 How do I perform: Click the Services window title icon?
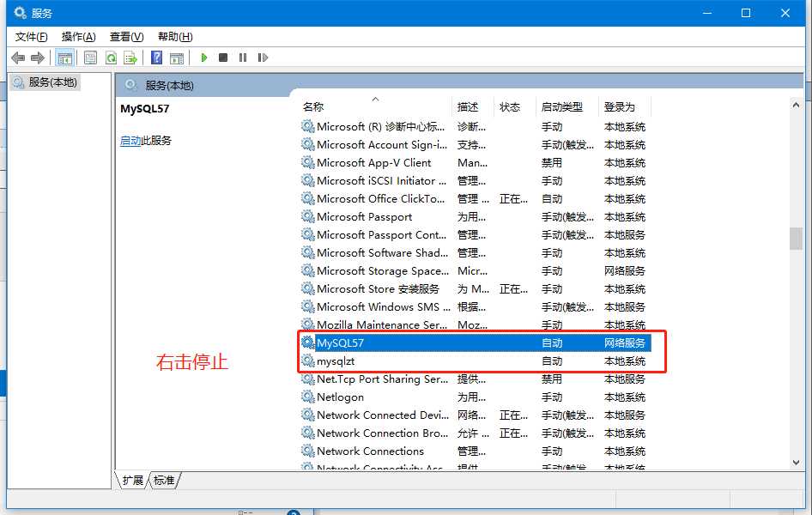[21, 13]
